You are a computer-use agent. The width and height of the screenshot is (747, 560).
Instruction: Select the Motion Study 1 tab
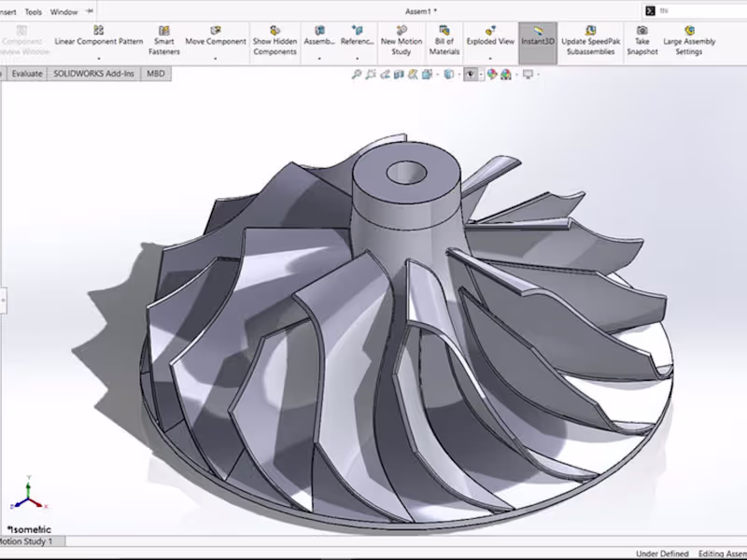click(28, 541)
